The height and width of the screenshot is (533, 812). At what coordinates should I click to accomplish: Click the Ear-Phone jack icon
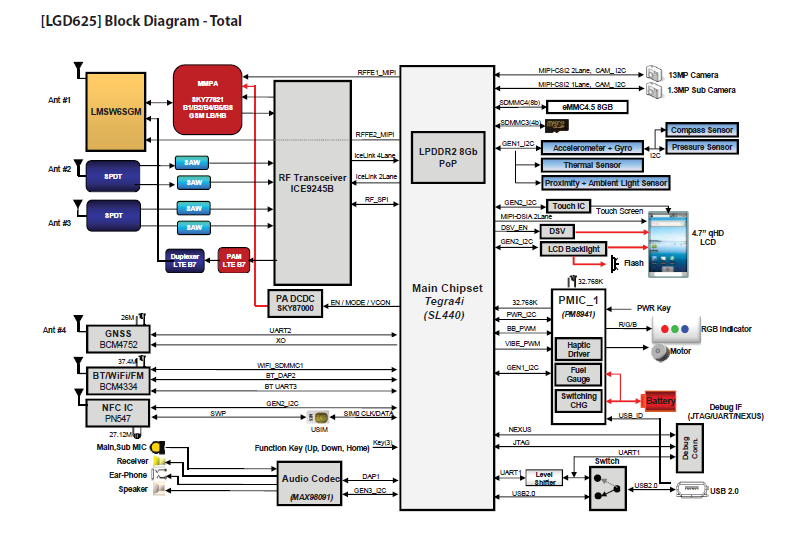tap(159, 474)
